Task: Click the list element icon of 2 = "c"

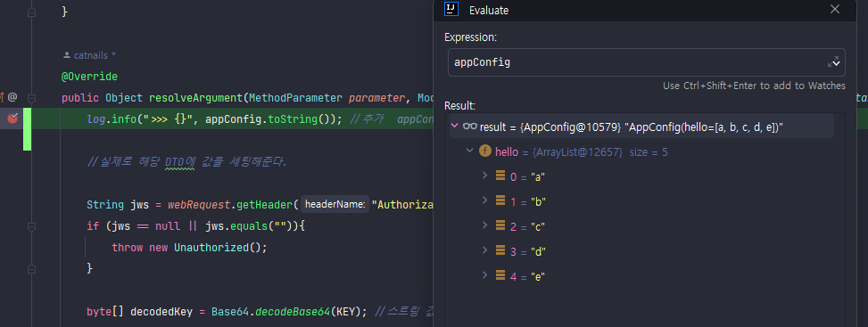Action: (x=500, y=225)
